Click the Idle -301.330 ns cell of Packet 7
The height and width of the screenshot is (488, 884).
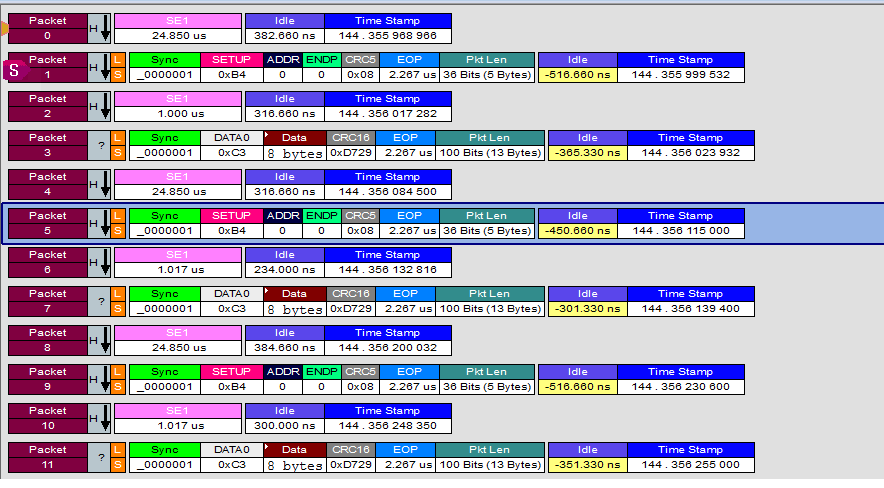[x=587, y=301]
